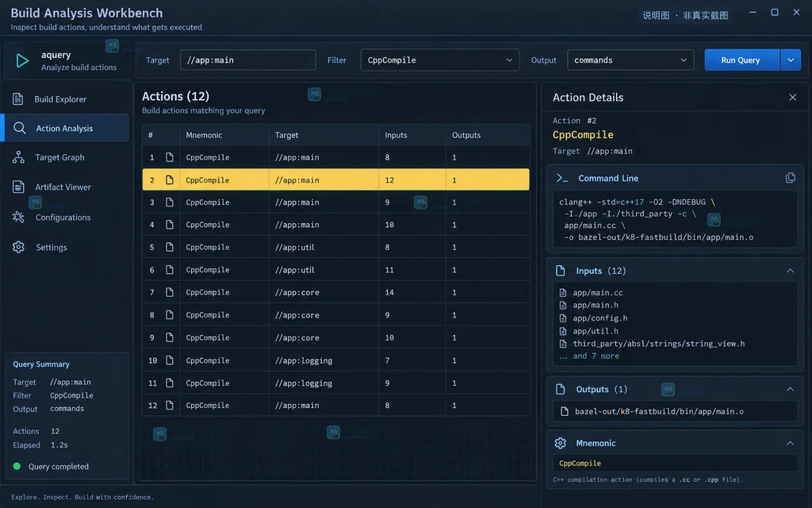The width and height of the screenshot is (812, 508).
Task: Open the Output commands dropdown
Action: click(x=630, y=60)
